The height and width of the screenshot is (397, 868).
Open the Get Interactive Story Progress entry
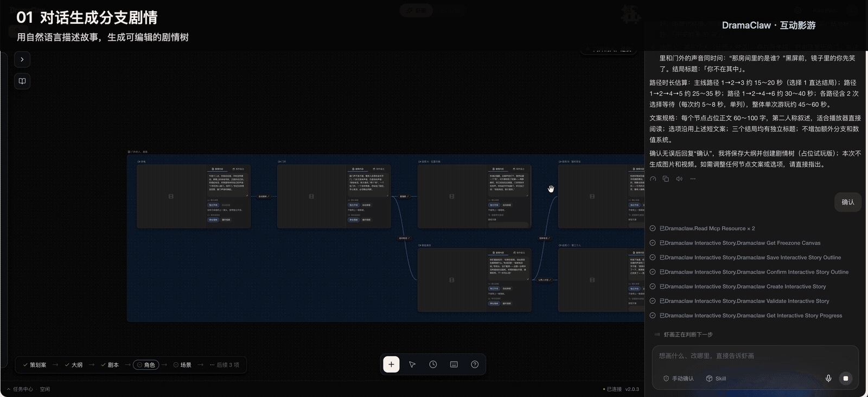(x=746, y=316)
